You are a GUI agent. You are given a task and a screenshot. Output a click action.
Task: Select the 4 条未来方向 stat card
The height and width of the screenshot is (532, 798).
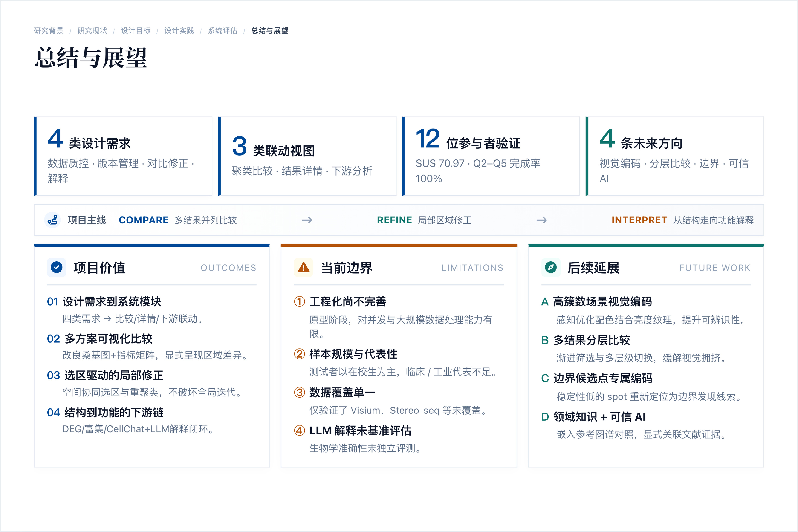click(x=675, y=156)
